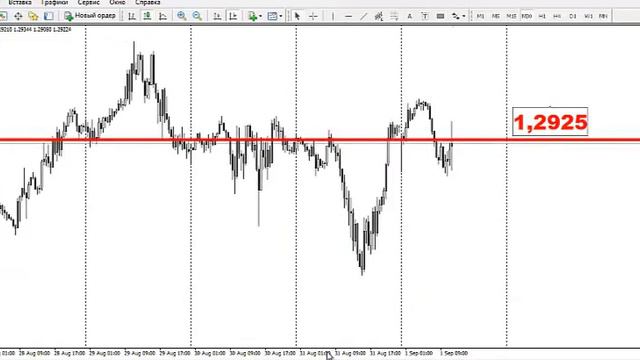Toggle chart auto scroll
640x360 pixels.
217,16
